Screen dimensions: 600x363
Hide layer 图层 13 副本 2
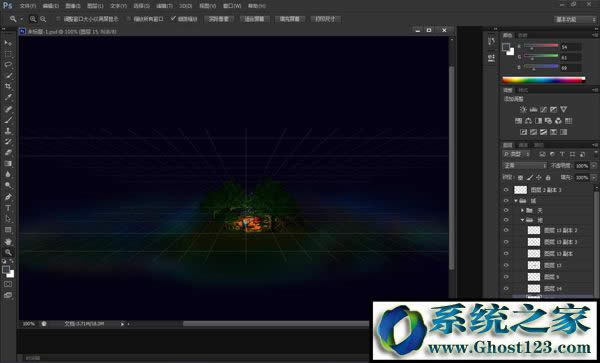tap(506, 230)
